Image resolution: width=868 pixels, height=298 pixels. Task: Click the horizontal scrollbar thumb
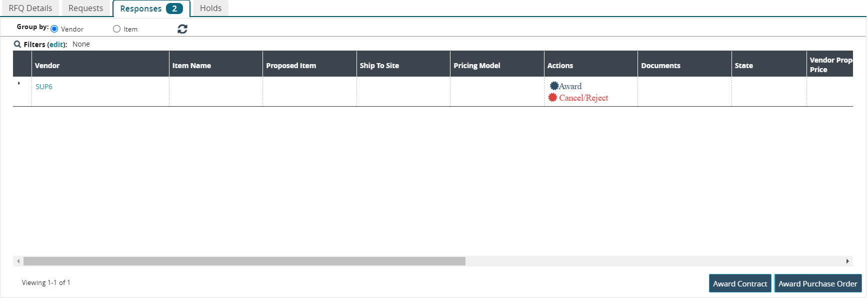pos(244,261)
